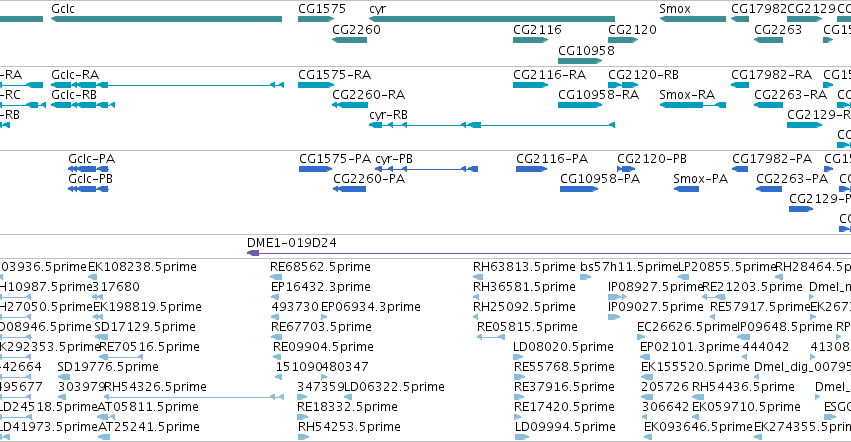Select the CG1575-RA transcript label
Screen dimensions: 851x442
(334, 74)
